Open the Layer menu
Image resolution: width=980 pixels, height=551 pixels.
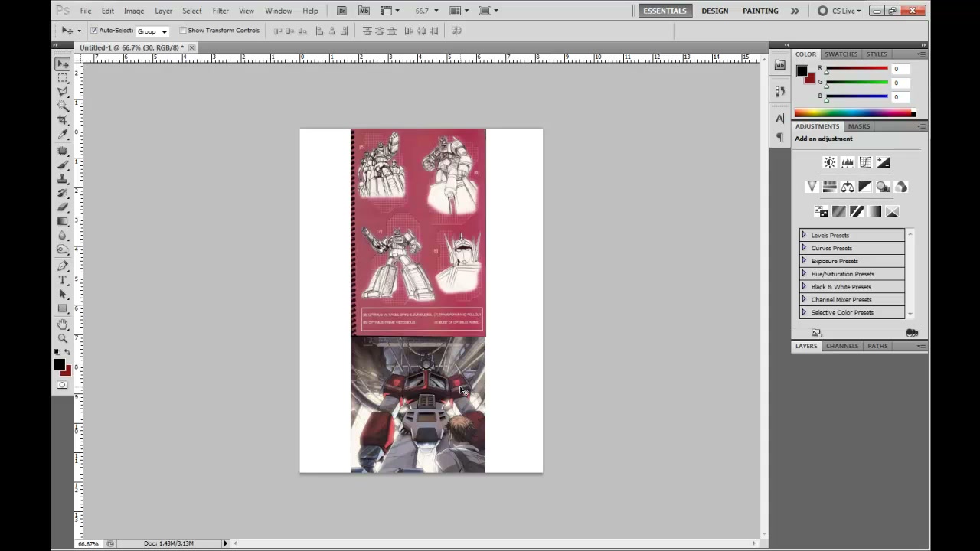click(x=163, y=11)
